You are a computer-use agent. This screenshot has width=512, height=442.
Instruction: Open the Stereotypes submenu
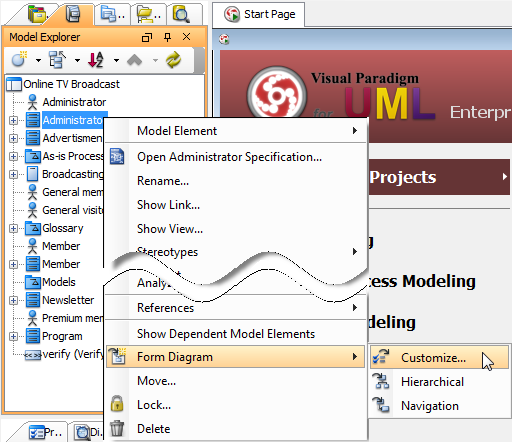click(235, 252)
